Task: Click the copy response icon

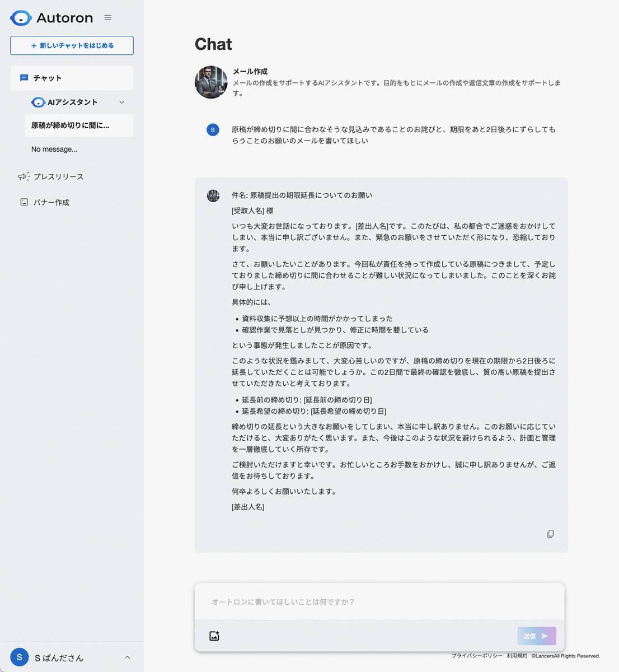Action: point(550,534)
